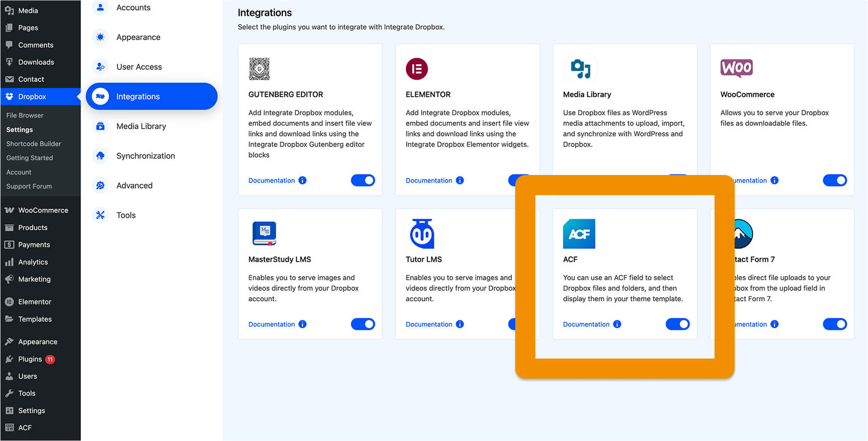The width and height of the screenshot is (868, 441).
Task: Click the Media sidebar icon
Action: click(9, 11)
